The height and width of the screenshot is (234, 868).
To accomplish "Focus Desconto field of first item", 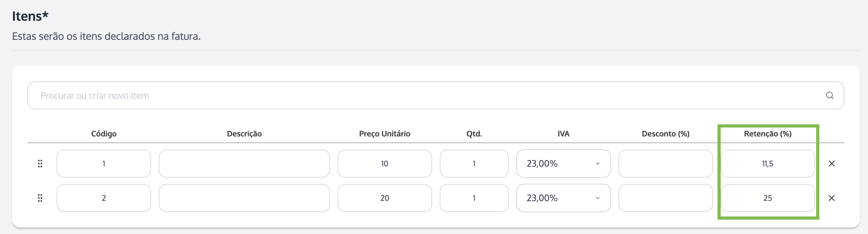I will (x=666, y=164).
